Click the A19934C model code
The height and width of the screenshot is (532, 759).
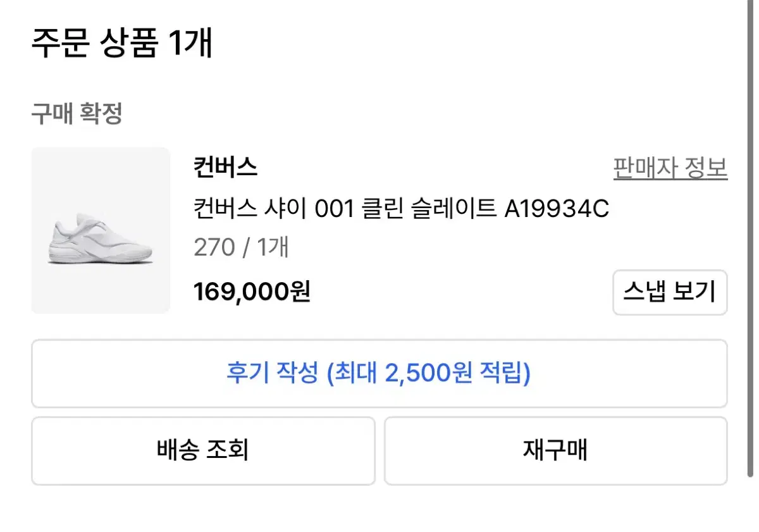click(x=557, y=207)
